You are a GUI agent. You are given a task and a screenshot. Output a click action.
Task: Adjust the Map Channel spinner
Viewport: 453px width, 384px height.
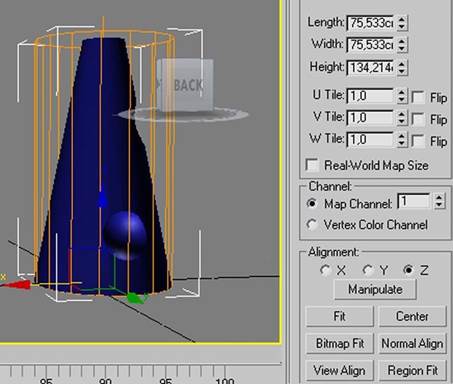pyautogui.click(x=439, y=201)
